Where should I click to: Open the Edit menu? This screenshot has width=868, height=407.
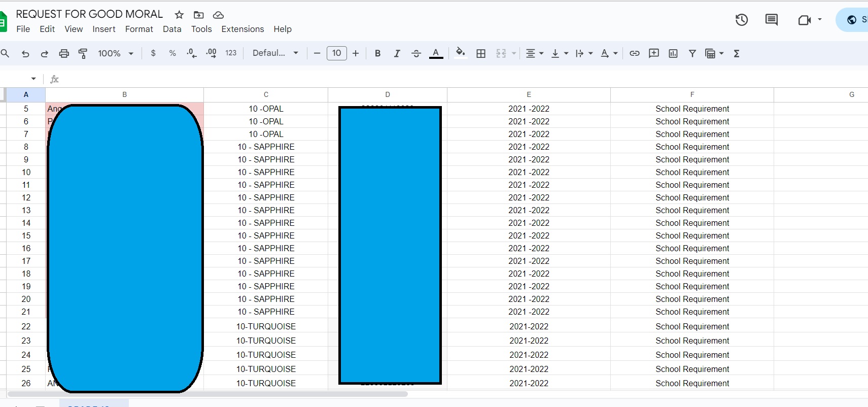[x=47, y=29]
